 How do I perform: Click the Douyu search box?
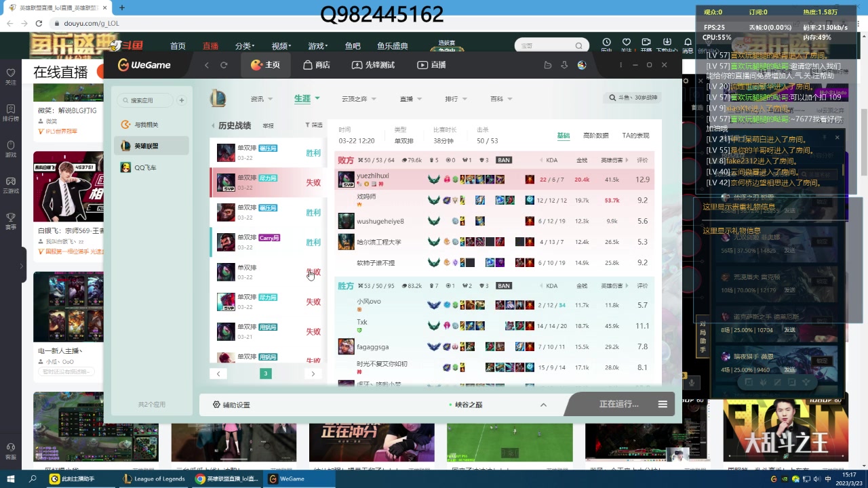point(551,45)
